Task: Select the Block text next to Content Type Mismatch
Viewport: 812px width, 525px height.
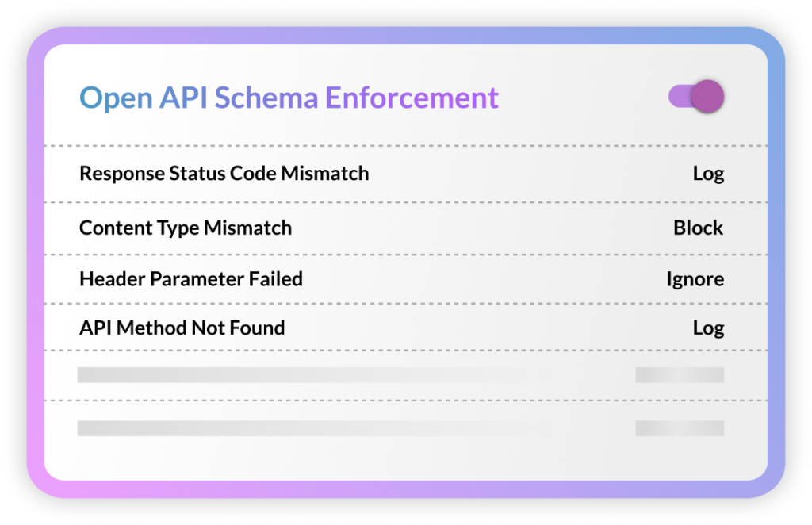Action: point(698,228)
